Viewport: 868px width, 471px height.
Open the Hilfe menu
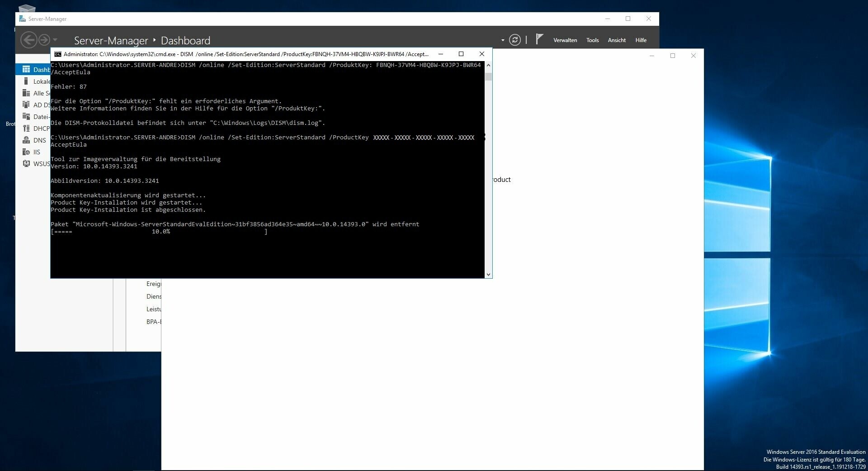pos(641,40)
